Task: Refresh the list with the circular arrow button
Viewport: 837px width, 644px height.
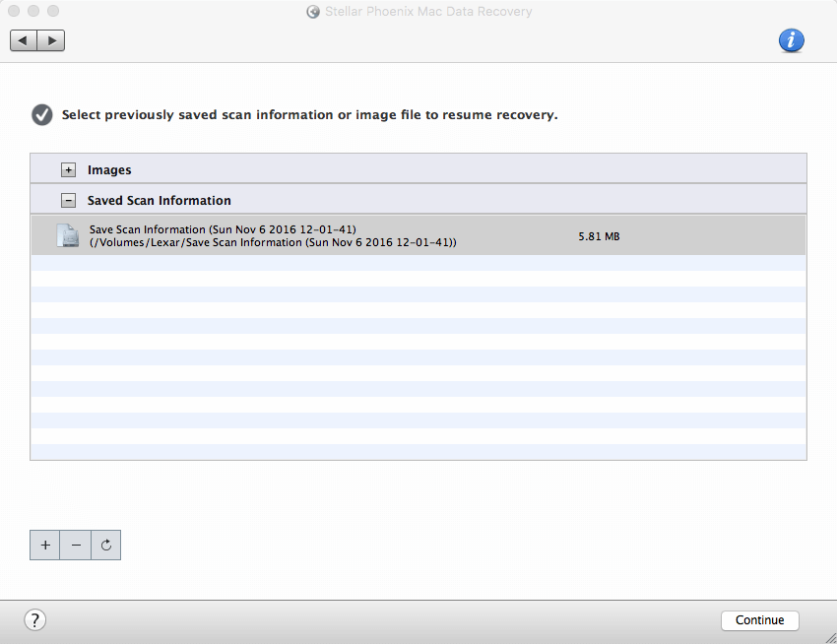Action: (x=106, y=545)
